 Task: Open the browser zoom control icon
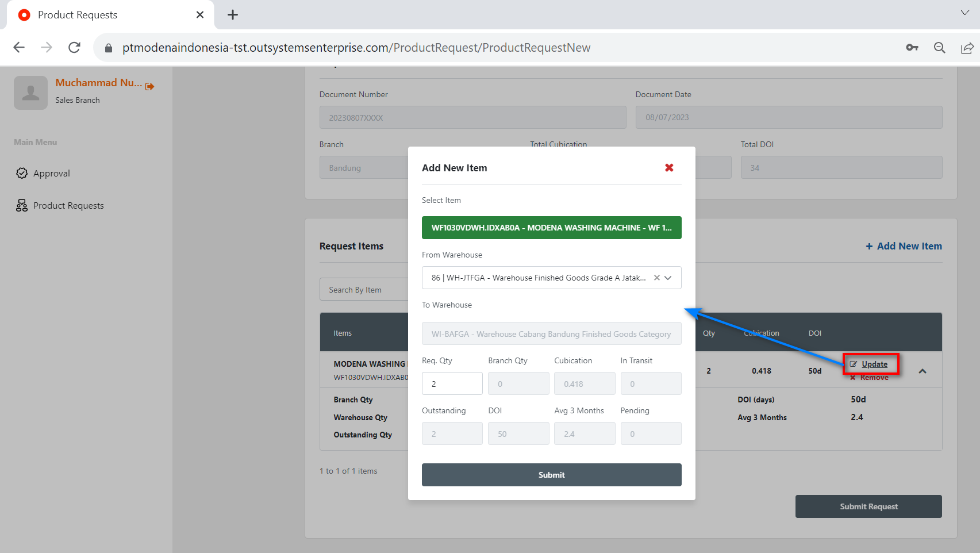[939, 48]
